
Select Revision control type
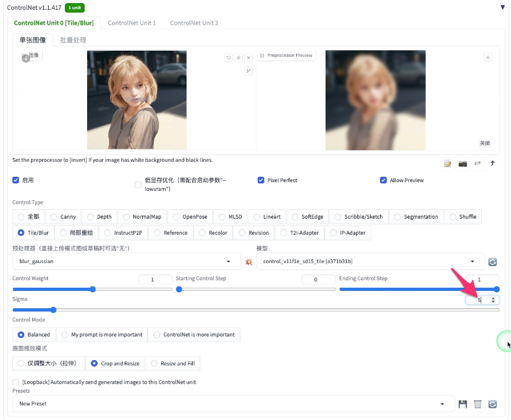(254, 233)
